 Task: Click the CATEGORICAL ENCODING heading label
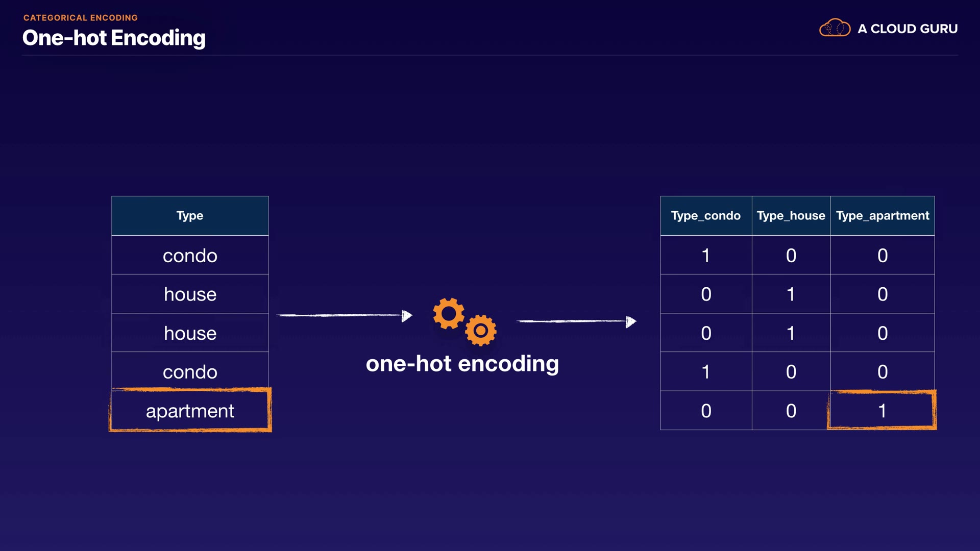pyautogui.click(x=81, y=18)
